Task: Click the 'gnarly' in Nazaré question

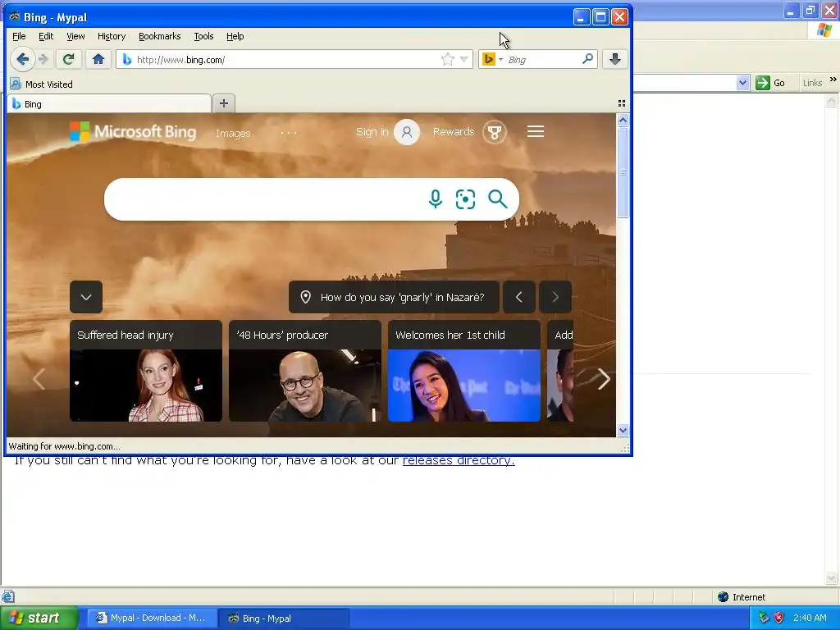Action: pyautogui.click(x=394, y=297)
